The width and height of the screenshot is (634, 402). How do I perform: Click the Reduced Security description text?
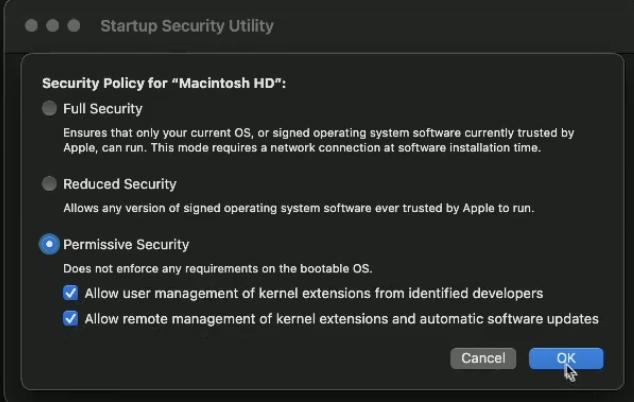(x=298, y=208)
